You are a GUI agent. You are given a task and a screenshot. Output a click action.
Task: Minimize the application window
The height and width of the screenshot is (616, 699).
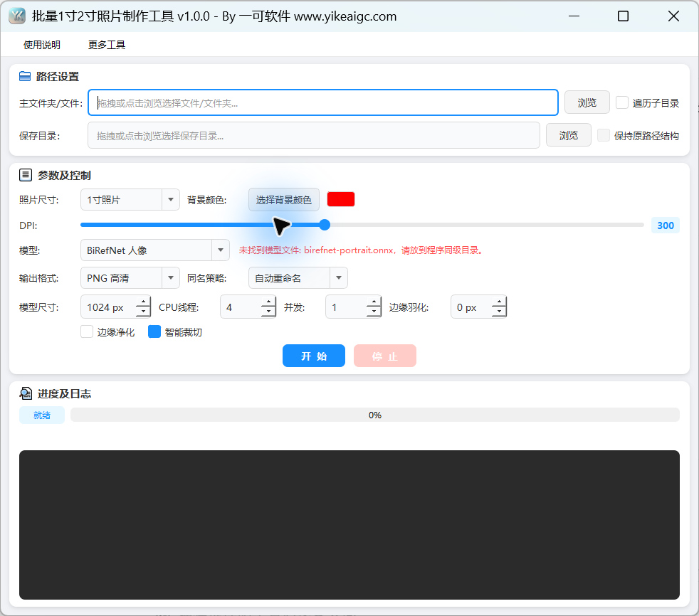(x=574, y=16)
